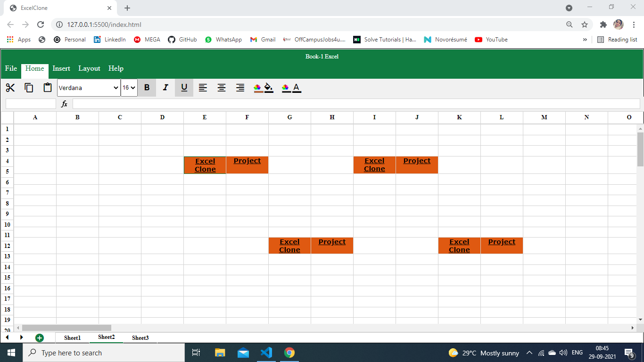This screenshot has height=362, width=644.
Task: Click the font color A icon
Action: pos(297,88)
